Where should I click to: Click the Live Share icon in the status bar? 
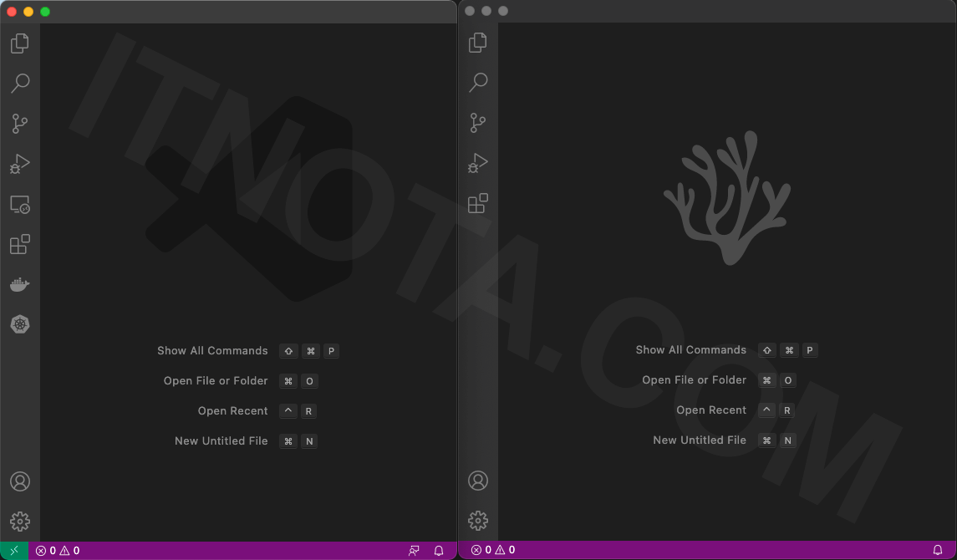414,550
